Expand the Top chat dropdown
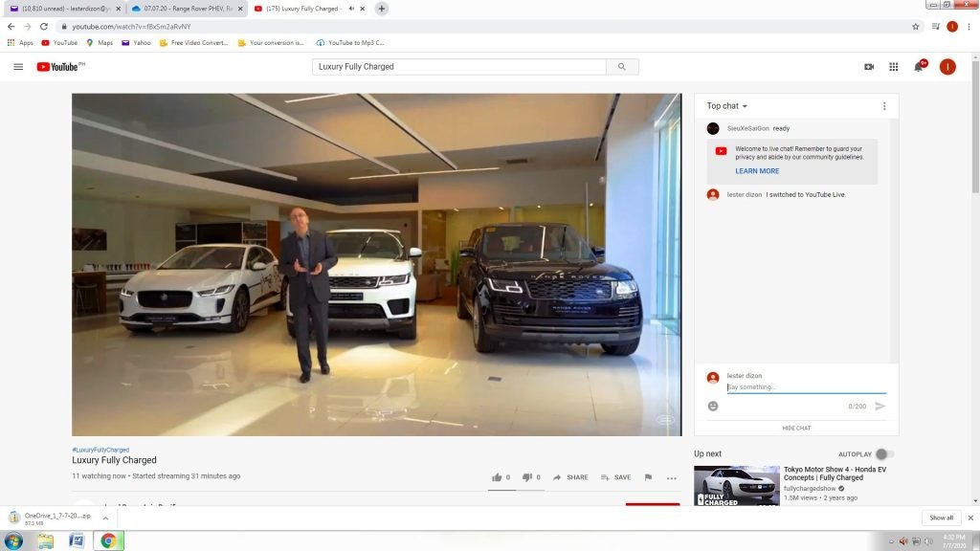 point(727,106)
